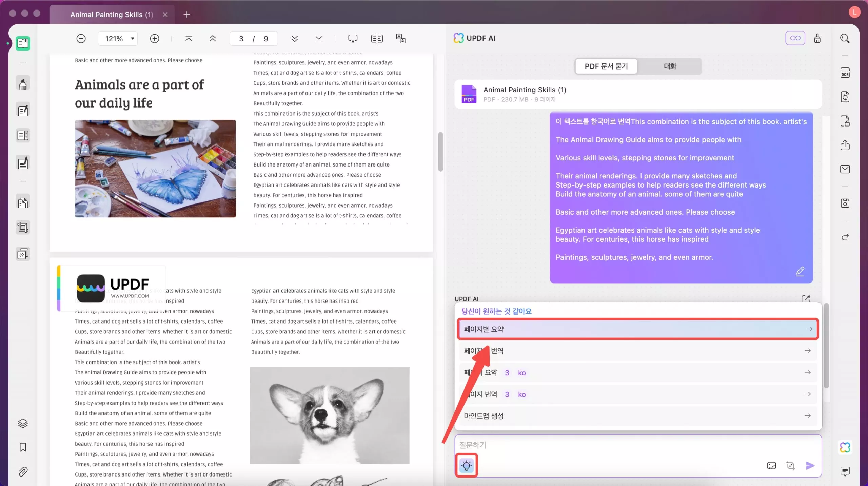
Task: Attach an image to the question
Action: [x=771, y=466]
